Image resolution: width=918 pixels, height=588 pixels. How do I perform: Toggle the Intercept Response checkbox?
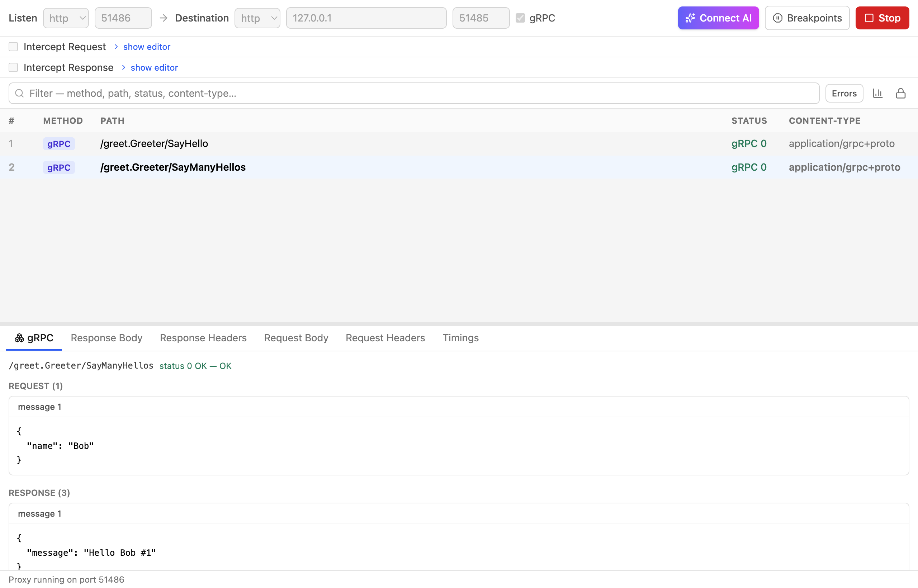tap(13, 67)
